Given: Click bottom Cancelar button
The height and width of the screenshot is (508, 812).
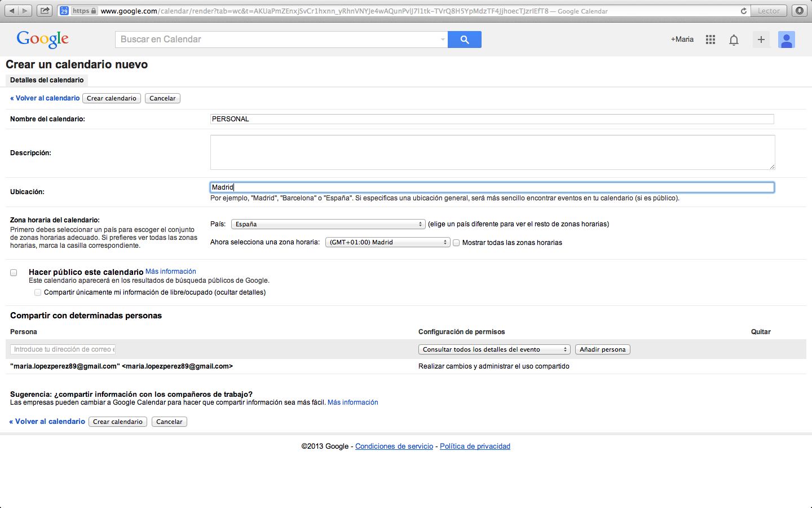Looking at the screenshot, I should tap(169, 422).
